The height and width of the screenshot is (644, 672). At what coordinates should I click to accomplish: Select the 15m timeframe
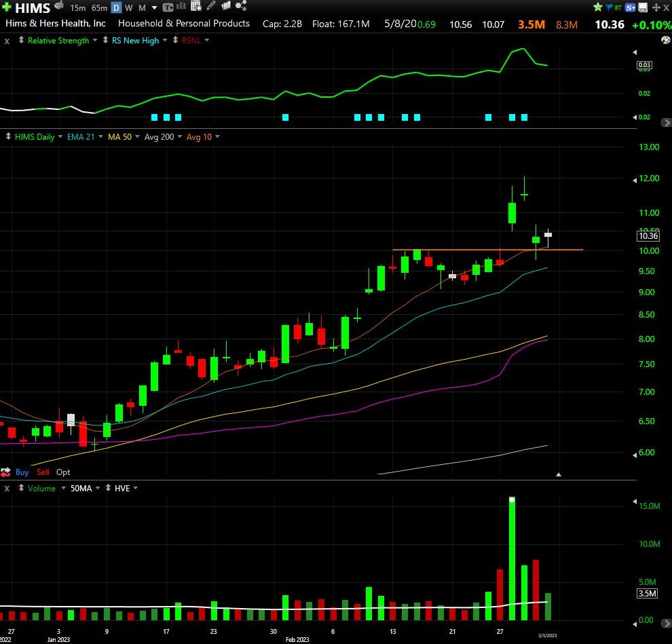coord(77,7)
